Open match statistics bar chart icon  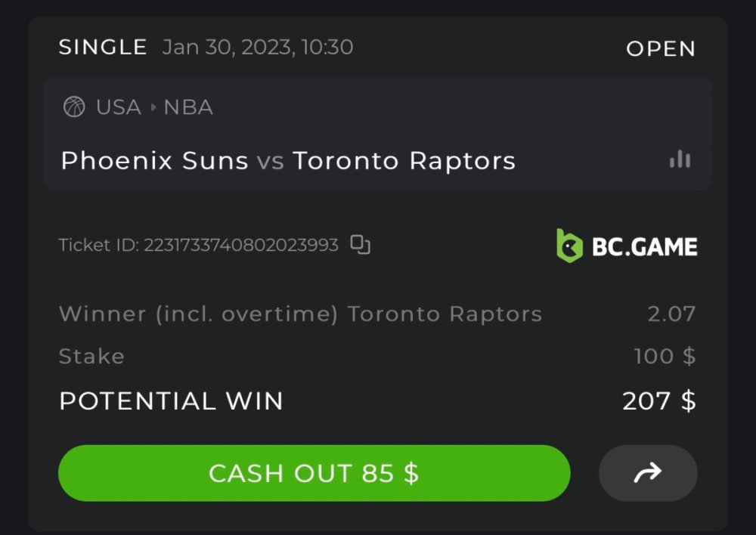pyautogui.click(x=680, y=159)
